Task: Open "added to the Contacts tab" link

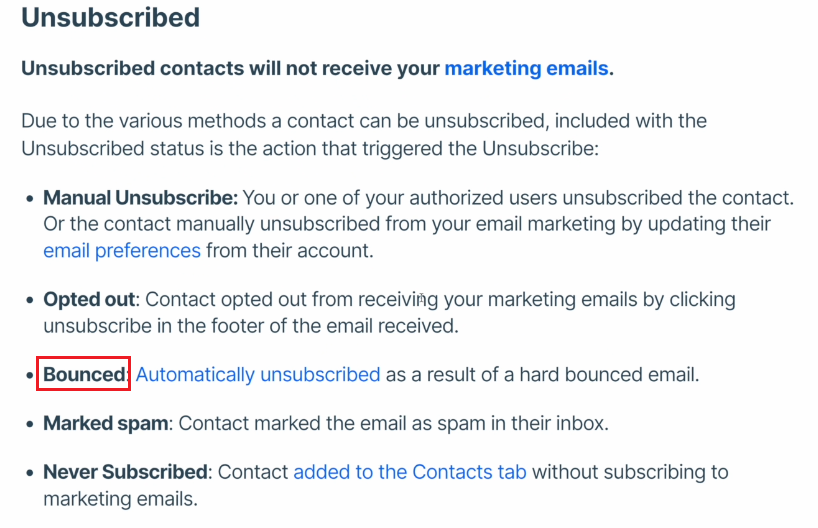Action: tap(410, 472)
